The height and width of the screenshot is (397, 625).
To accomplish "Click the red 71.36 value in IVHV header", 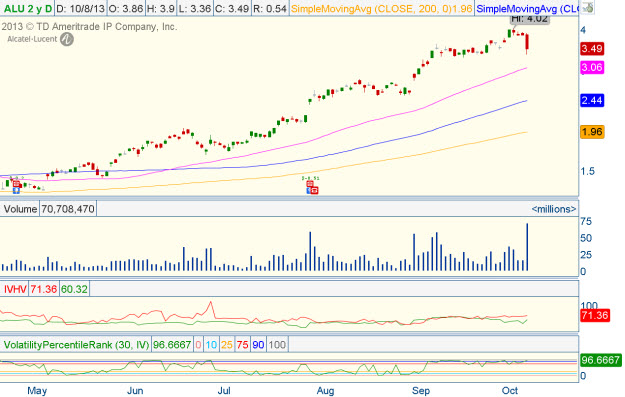I will [43, 289].
